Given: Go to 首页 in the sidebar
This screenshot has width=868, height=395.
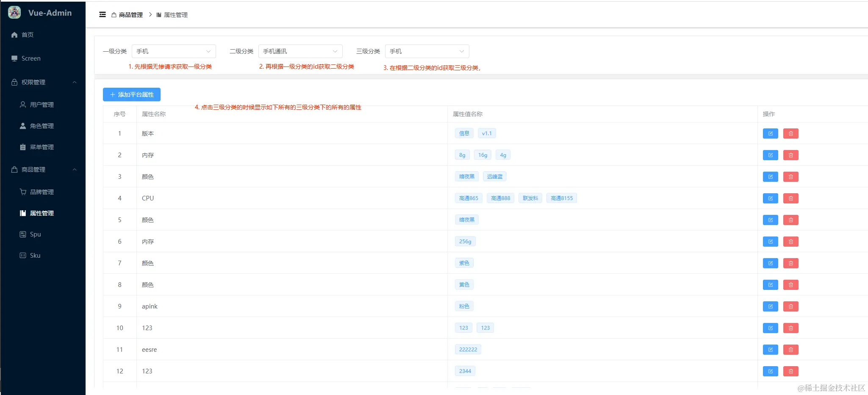Looking at the screenshot, I should coord(43,35).
